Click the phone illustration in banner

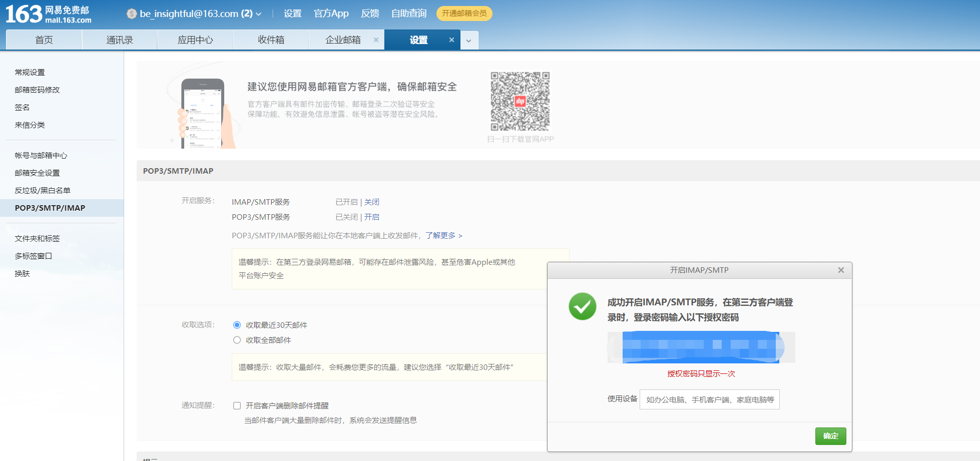click(x=203, y=114)
